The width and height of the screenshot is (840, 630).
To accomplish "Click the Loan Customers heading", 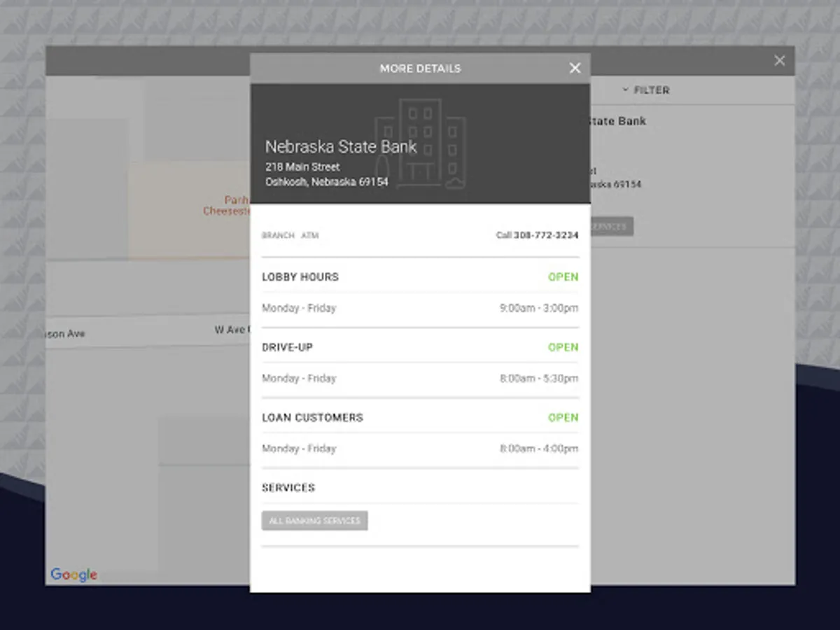I will (312, 417).
